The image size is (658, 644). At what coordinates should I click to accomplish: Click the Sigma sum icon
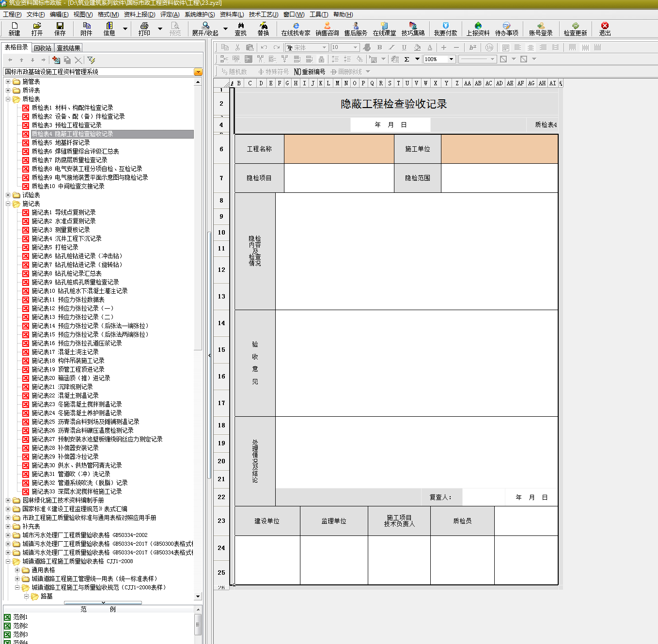(x=407, y=59)
